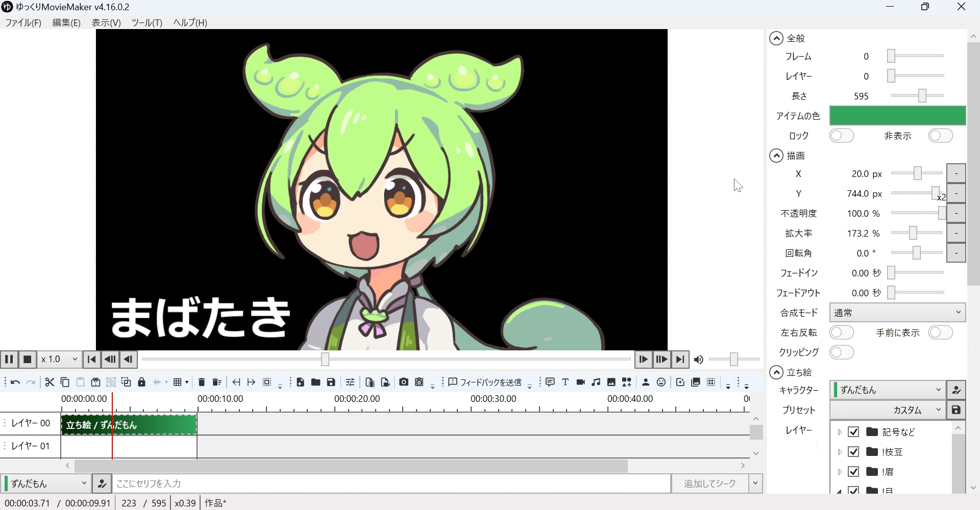Add face item with smiley icon
980x510 pixels.
661,382
